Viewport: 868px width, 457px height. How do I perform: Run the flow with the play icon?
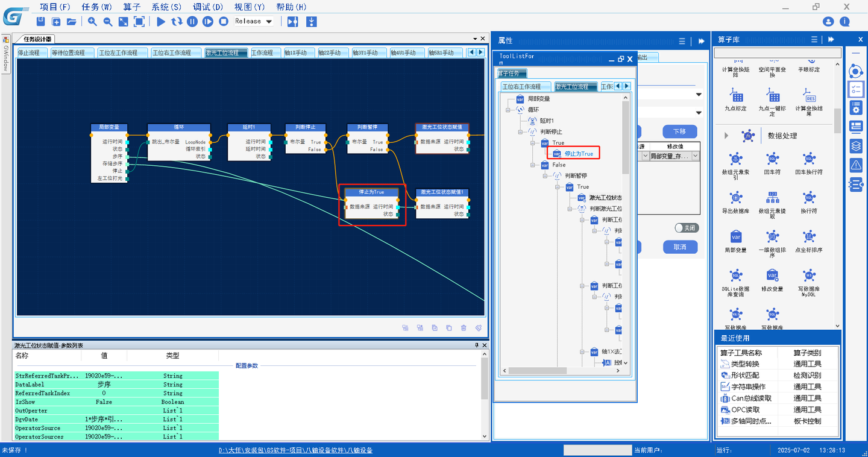161,22
